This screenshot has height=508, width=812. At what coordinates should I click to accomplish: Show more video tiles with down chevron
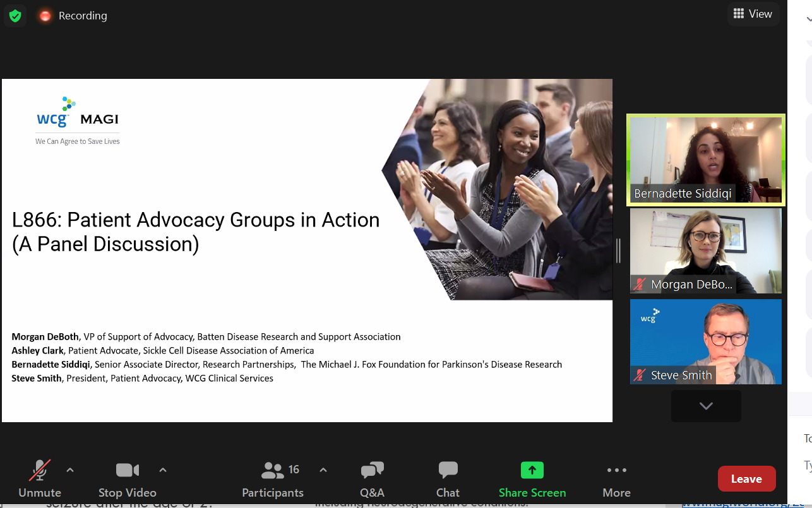[706, 406]
